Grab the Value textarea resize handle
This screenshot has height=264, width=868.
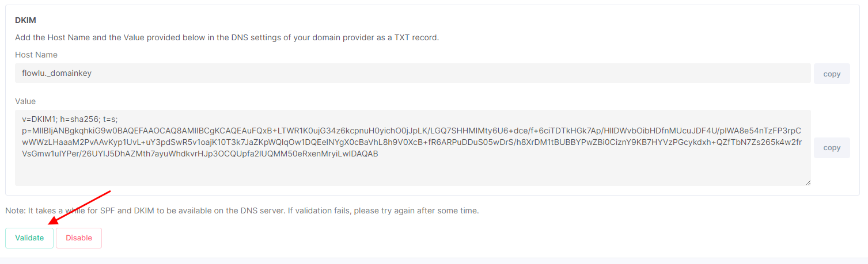808,182
